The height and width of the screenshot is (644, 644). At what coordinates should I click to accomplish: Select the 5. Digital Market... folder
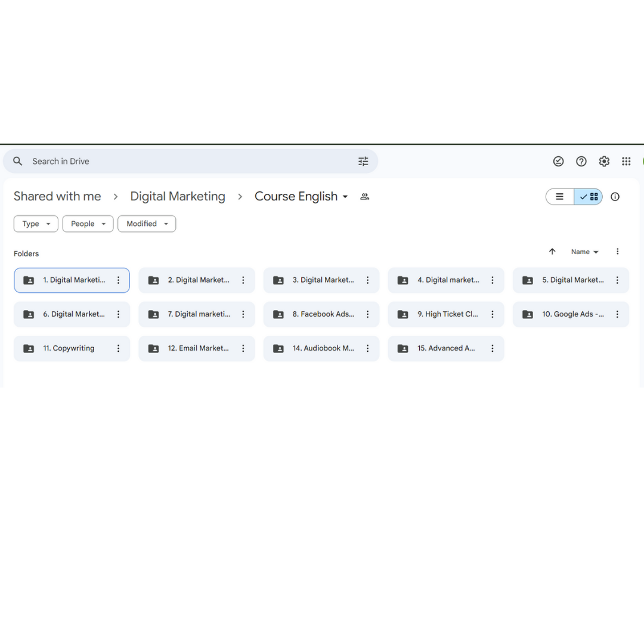click(x=571, y=280)
